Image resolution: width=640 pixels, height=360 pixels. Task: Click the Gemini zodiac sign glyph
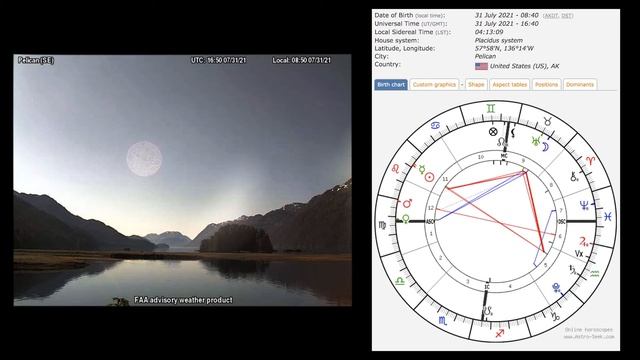coord(491,109)
